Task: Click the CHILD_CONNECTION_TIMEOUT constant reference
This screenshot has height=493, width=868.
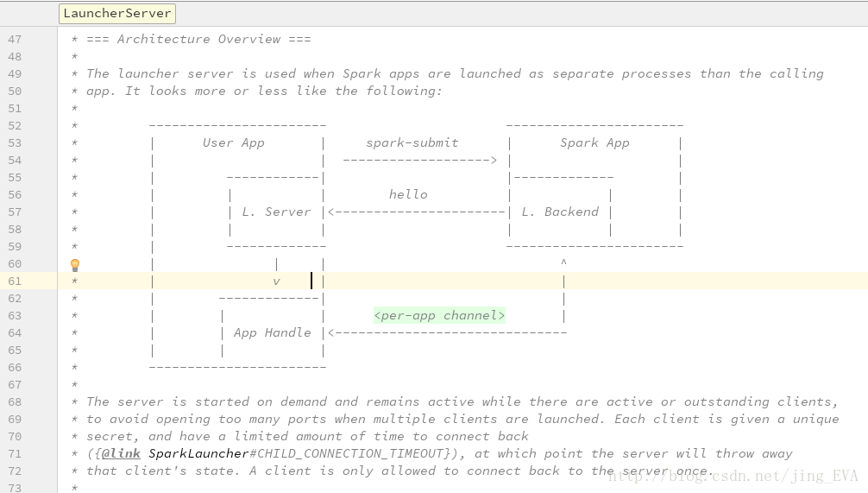Action: tap(349, 453)
